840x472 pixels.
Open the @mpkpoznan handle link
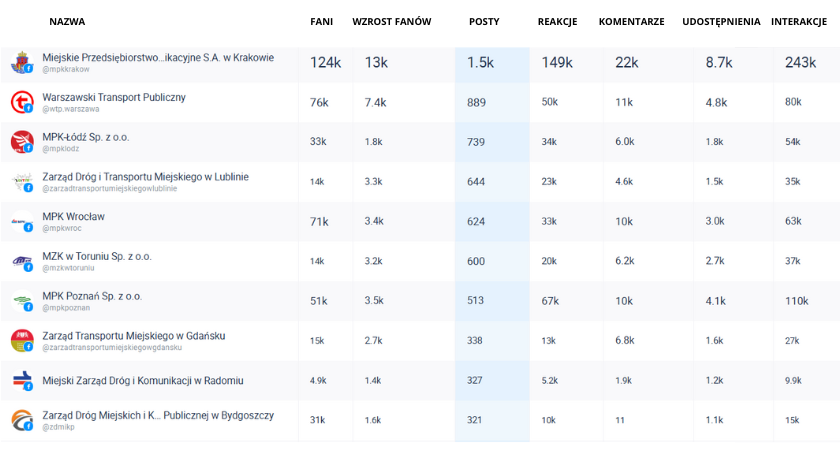(x=65, y=307)
